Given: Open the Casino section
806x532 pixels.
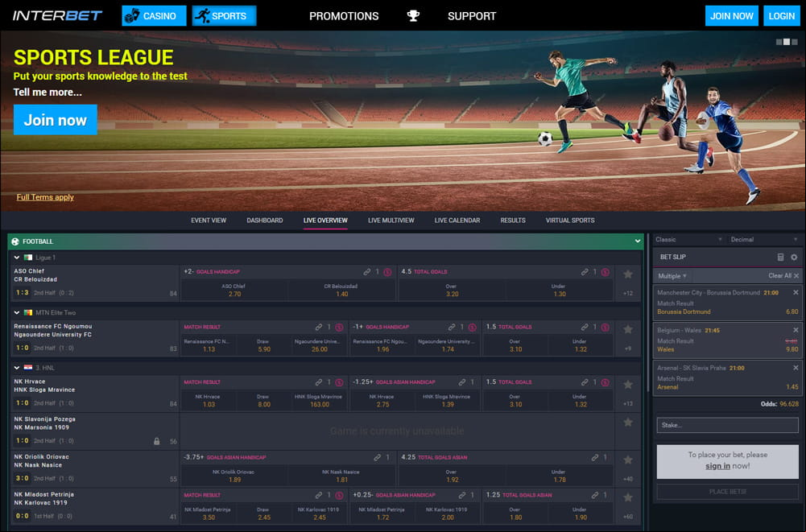Looking at the screenshot, I should pos(154,16).
